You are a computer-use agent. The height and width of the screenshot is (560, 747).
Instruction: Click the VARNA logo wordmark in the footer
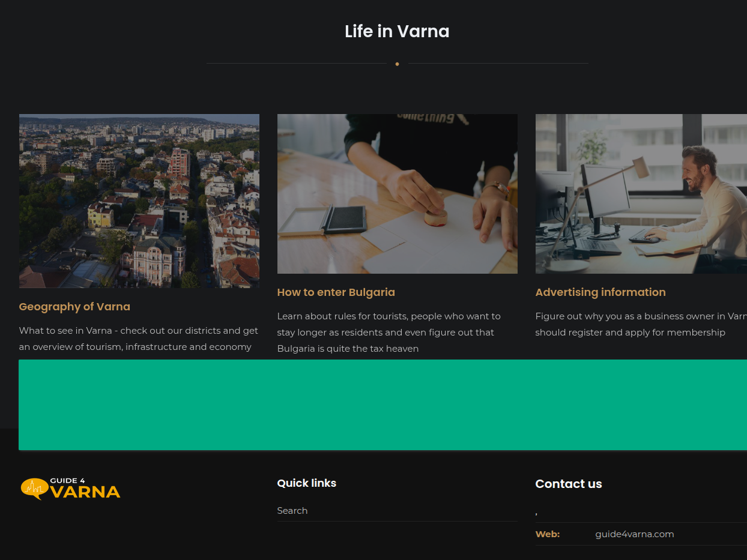pos(85,492)
